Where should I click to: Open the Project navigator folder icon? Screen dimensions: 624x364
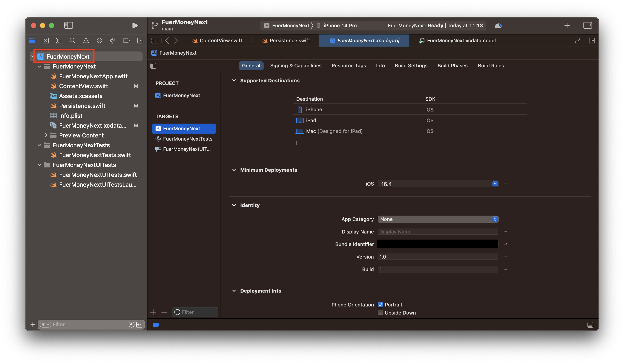[x=32, y=40]
